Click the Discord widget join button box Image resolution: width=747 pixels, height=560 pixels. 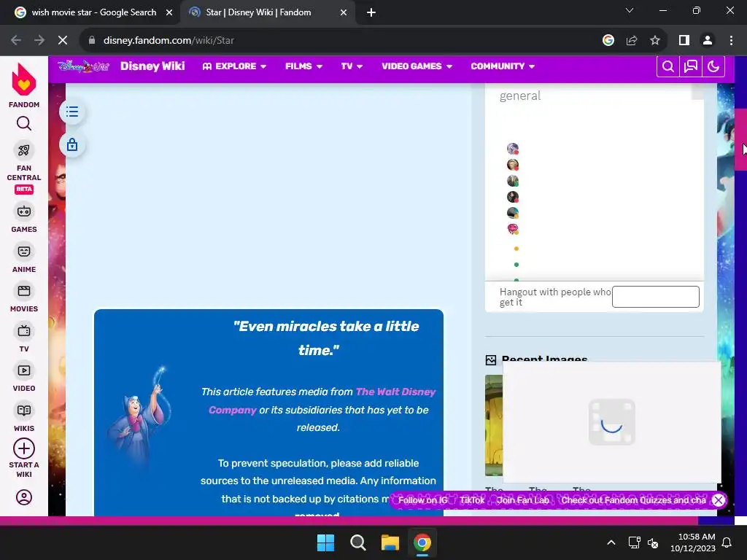[656, 297]
